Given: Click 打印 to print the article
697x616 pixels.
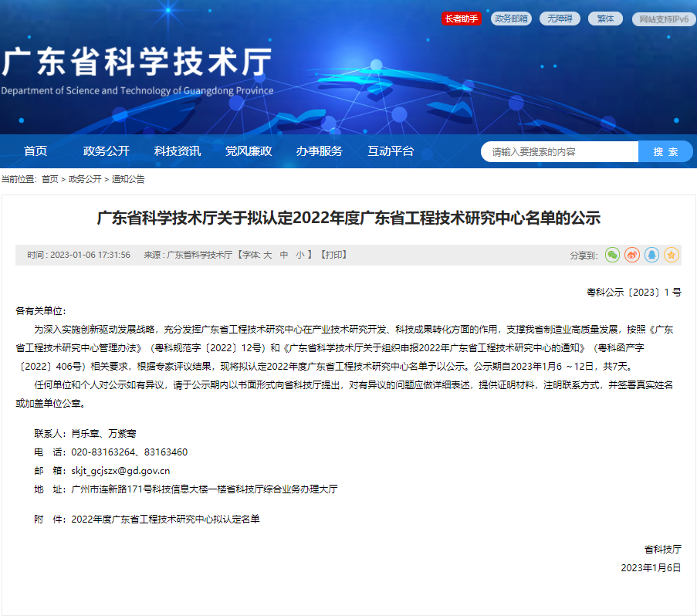Looking at the screenshot, I should (x=334, y=254).
